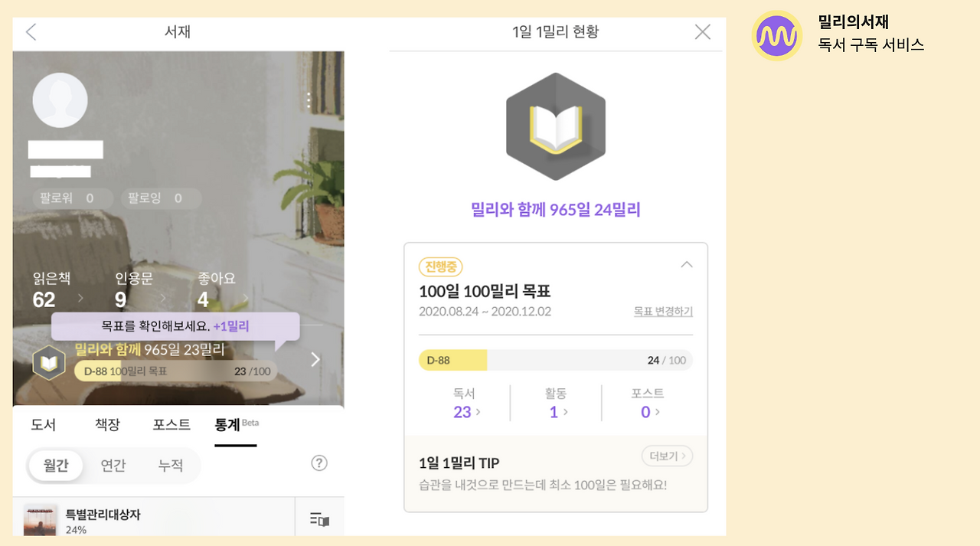This screenshot has width=980, height=546.
Task: Switch to the 책장 tab
Action: [107, 424]
